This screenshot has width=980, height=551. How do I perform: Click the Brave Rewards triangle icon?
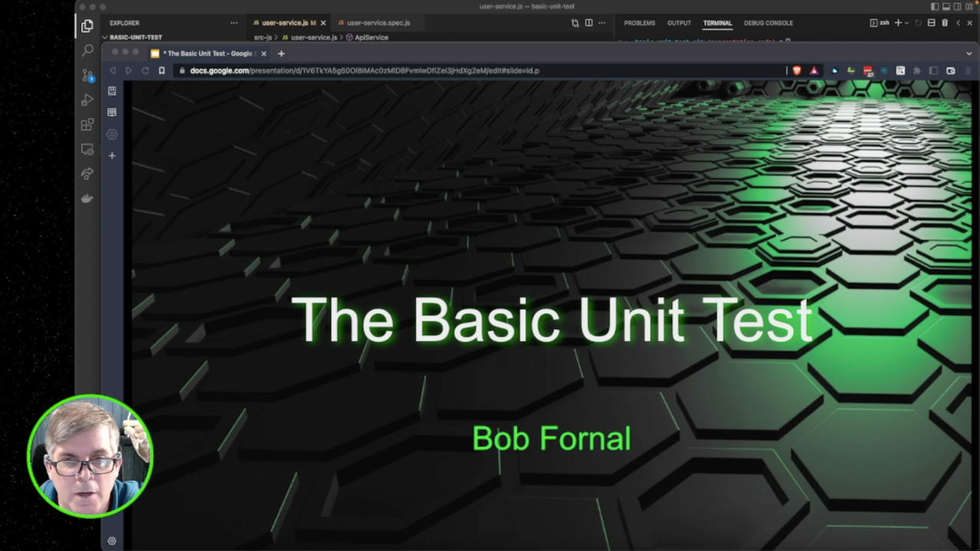tap(814, 70)
